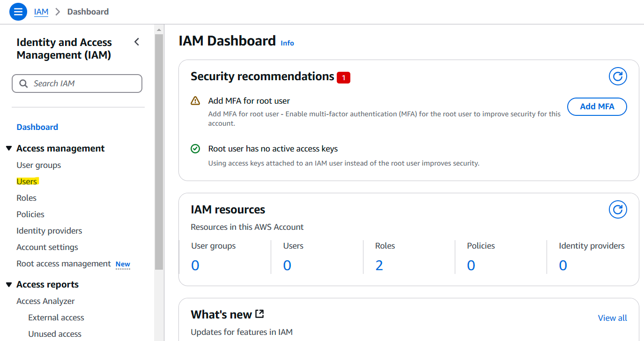Click the Root user has no active access keys text
Screen dimensions: 644x341
coord(273,149)
